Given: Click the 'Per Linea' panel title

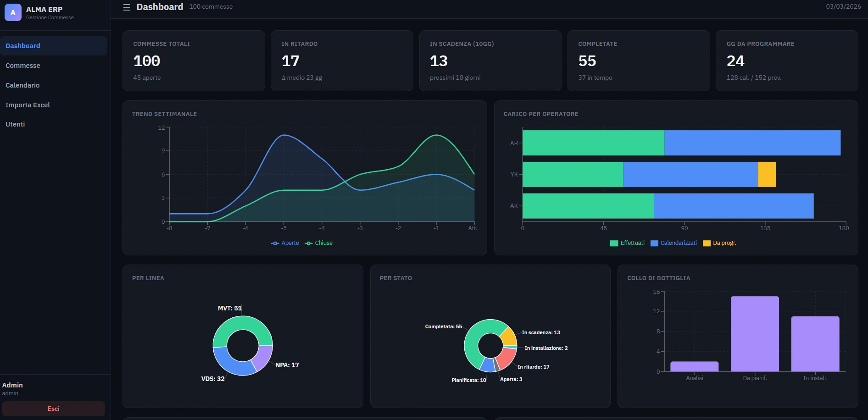Looking at the screenshot, I should pyautogui.click(x=148, y=278).
